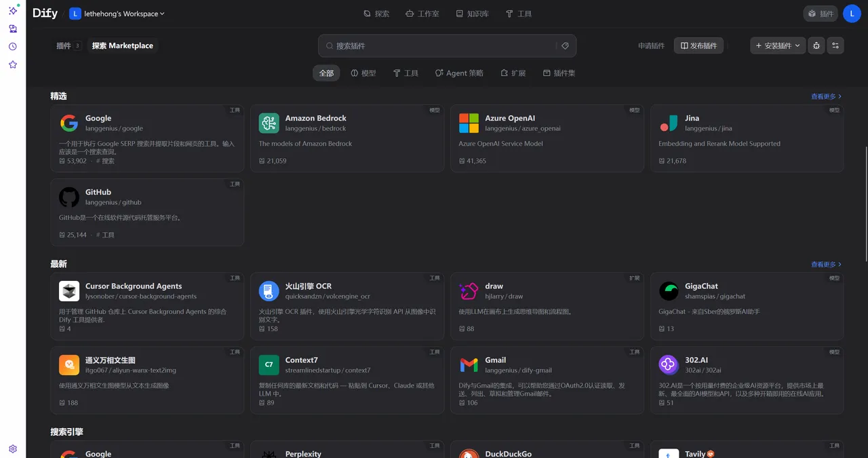
Task: Filter by 扩展 category
Action: coord(513,73)
